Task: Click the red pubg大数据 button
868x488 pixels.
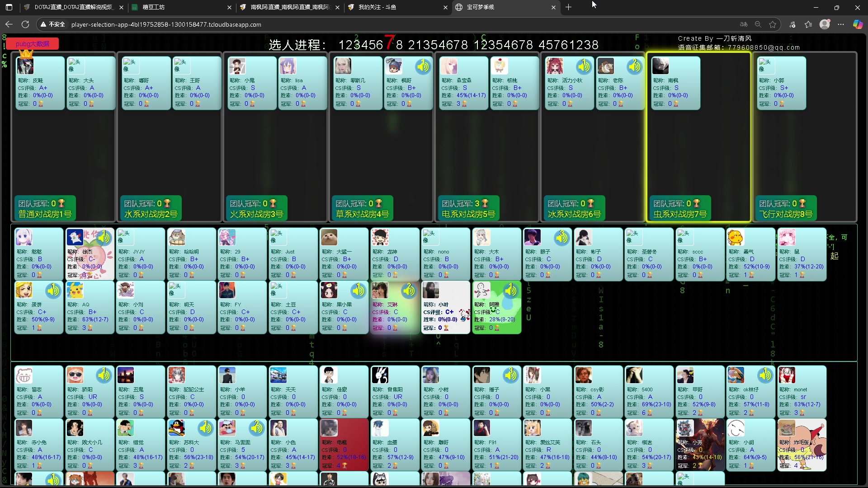Action: coord(33,44)
